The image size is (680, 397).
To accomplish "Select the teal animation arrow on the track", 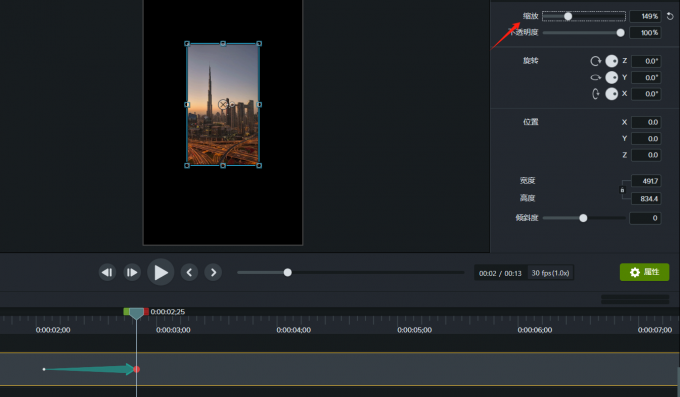I will [89, 369].
